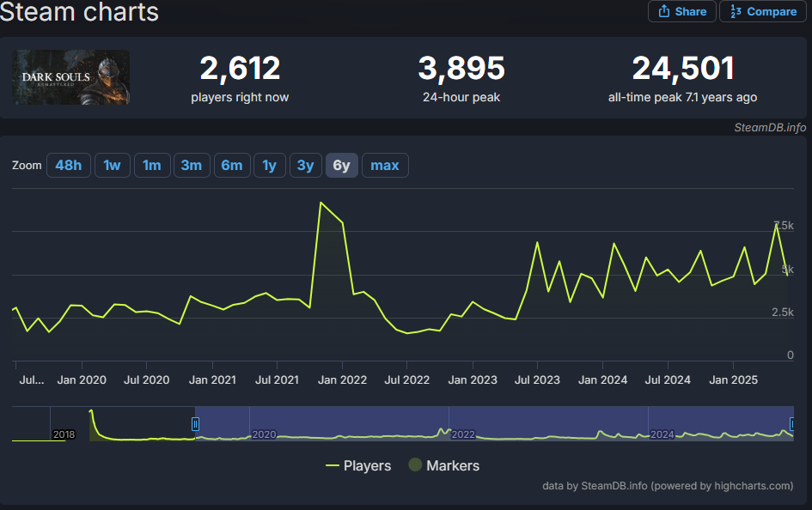
Task: Click the Jan 2020 x-axis label
Action: 82,380
